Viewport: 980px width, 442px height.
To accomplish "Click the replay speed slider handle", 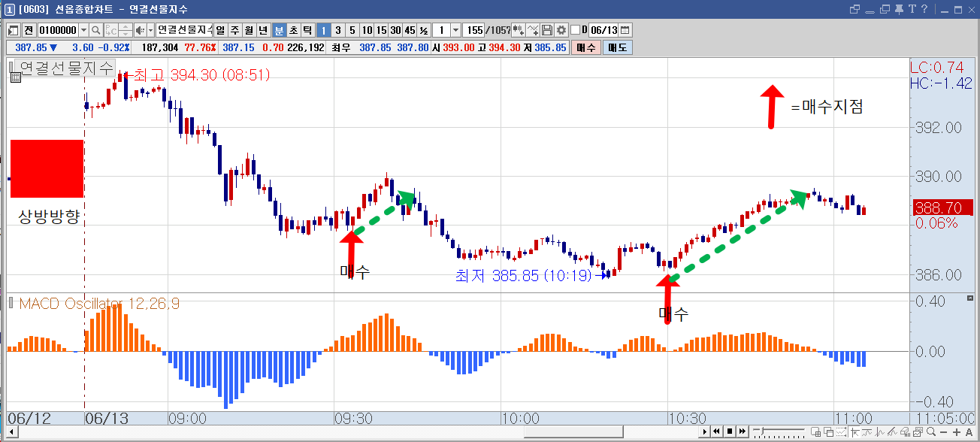I will (x=761, y=431).
